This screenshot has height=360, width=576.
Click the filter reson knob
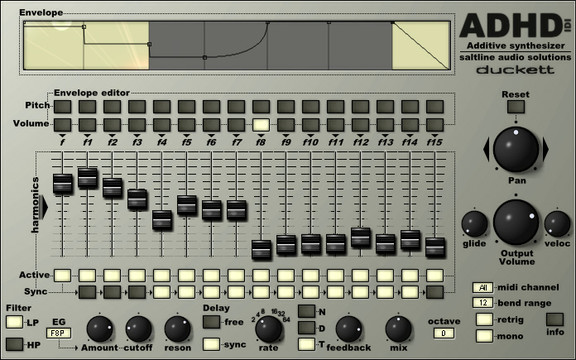point(177,329)
